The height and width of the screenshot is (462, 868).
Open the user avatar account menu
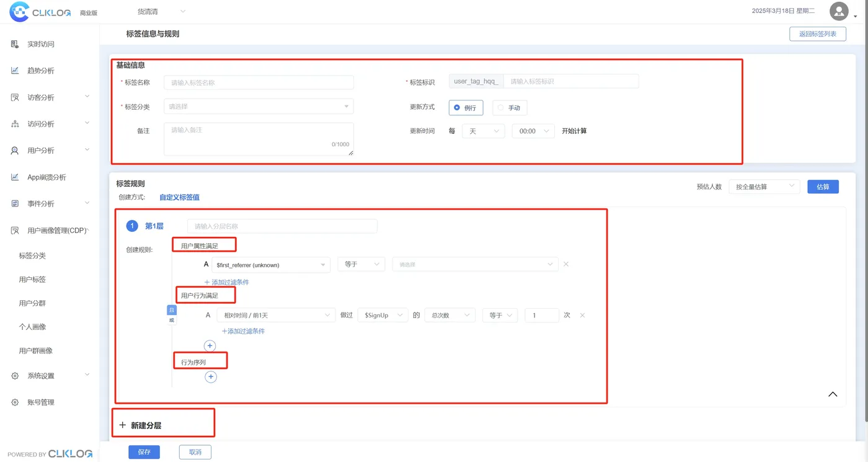click(839, 11)
